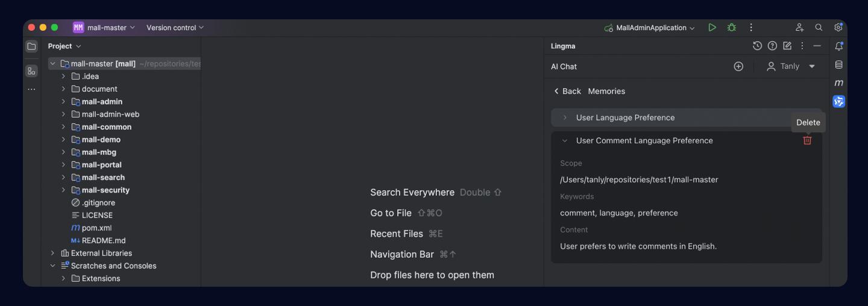Delete the User Comment Language Preference memory
This screenshot has width=868, height=306.
(x=807, y=141)
